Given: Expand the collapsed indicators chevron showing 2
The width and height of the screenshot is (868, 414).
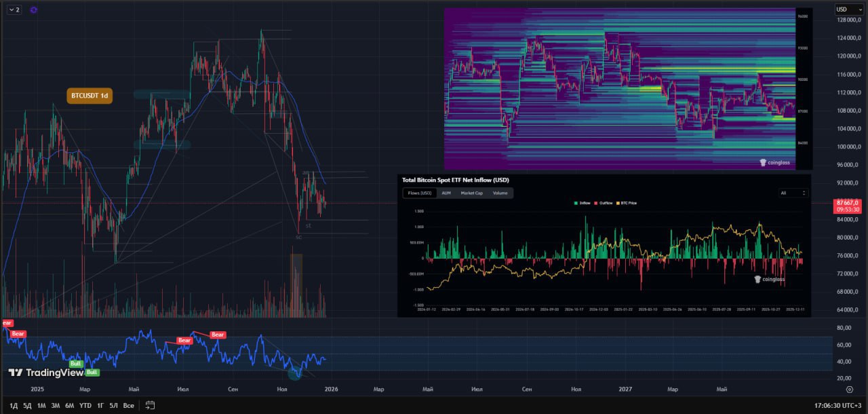Looking at the screenshot, I should point(14,10).
